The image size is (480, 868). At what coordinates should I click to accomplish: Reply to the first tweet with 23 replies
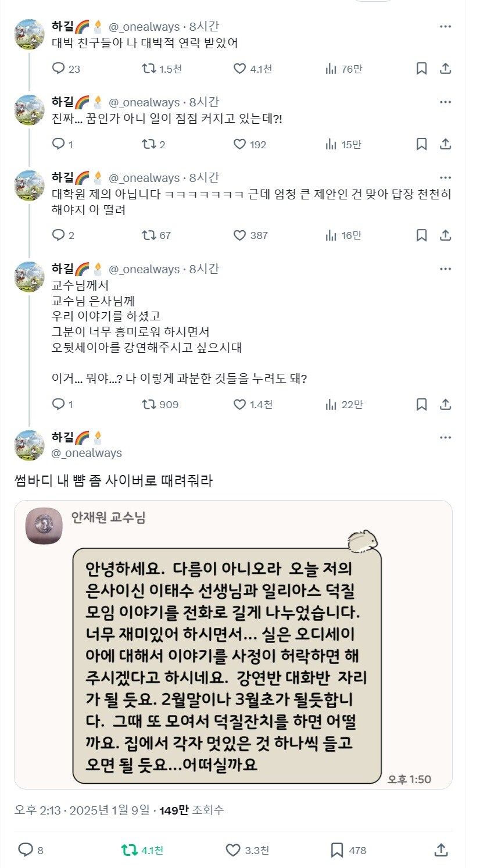pyautogui.click(x=59, y=69)
